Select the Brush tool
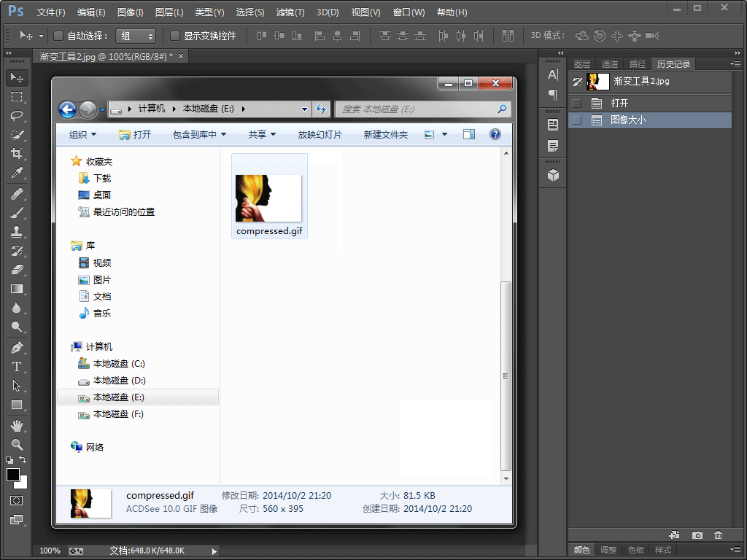The height and width of the screenshot is (560, 747). point(17,213)
